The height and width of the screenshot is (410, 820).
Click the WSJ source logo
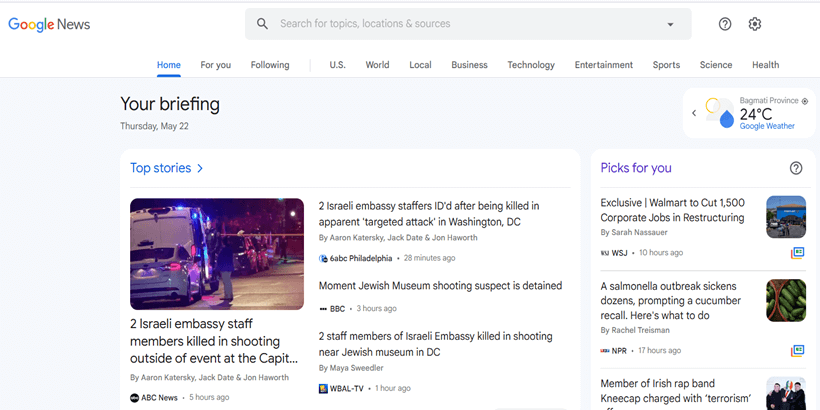605,253
